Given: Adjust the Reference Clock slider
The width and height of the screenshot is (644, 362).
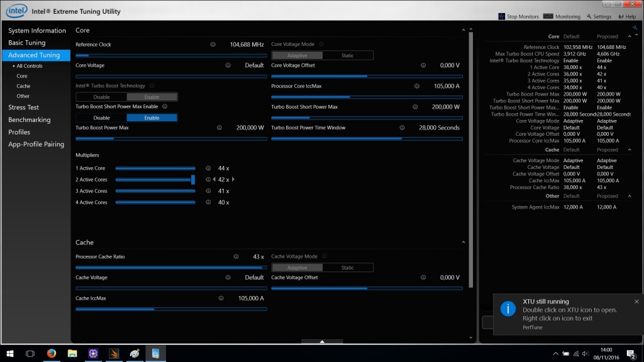Looking at the screenshot, I should (171, 55).
